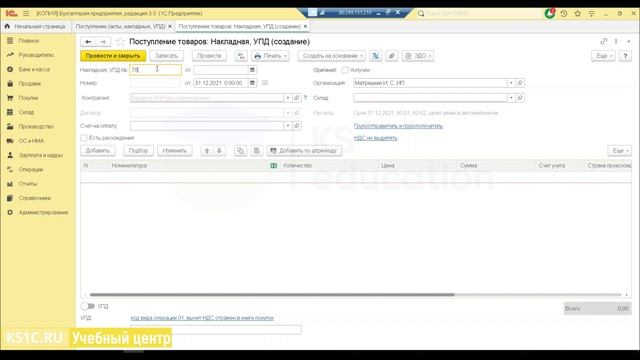Open the Администрирование section

[x=43, y=212]
